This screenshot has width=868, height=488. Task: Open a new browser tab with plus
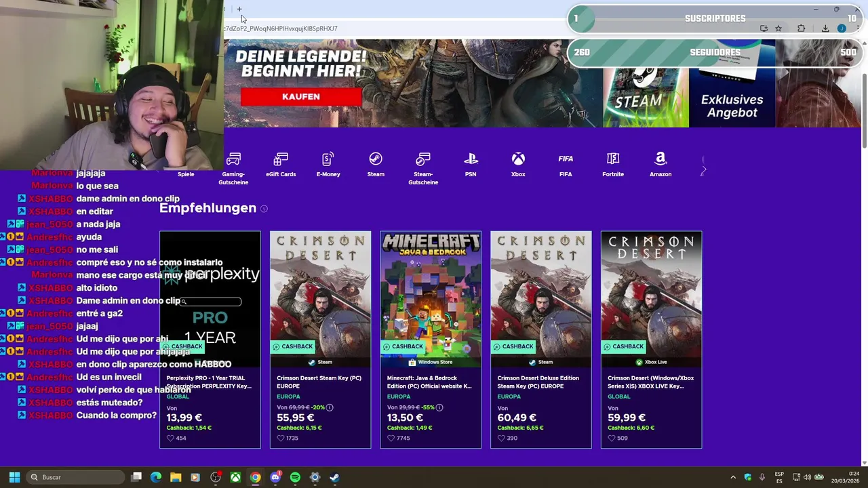pos(239,9)
